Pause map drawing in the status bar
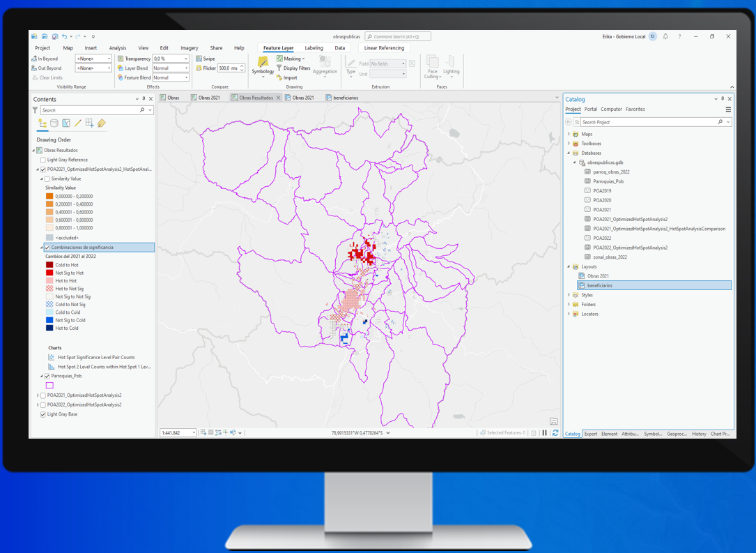 [545, 433]
